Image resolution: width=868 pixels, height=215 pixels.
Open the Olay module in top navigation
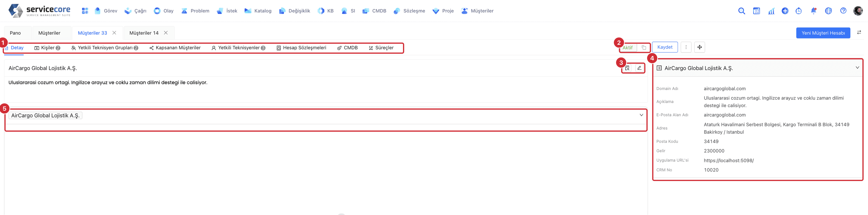164,11
